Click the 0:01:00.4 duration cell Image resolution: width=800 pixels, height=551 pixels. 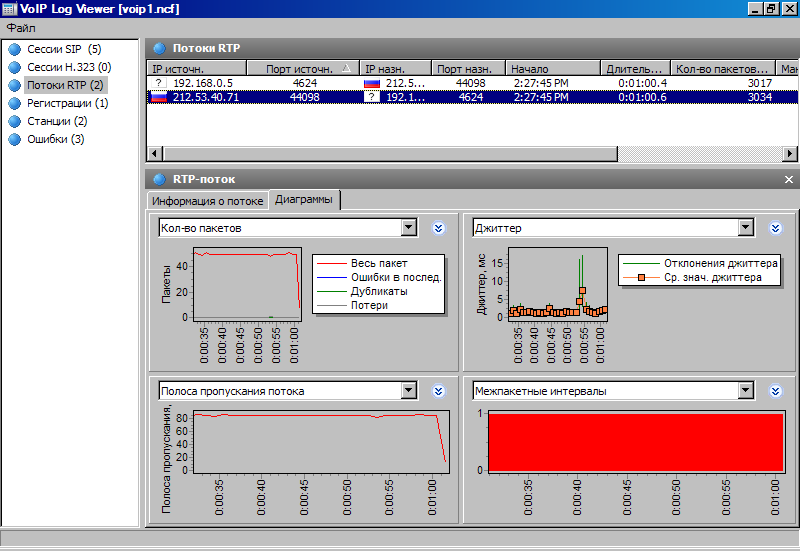coord(642,83)
